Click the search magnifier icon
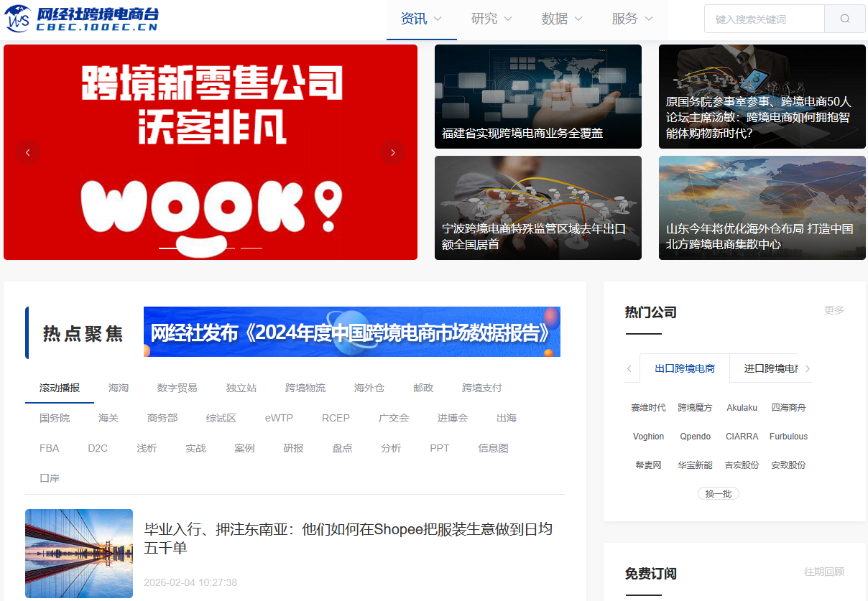The width and height of the screenshot is (868, 601). click(x=845, y=18)
